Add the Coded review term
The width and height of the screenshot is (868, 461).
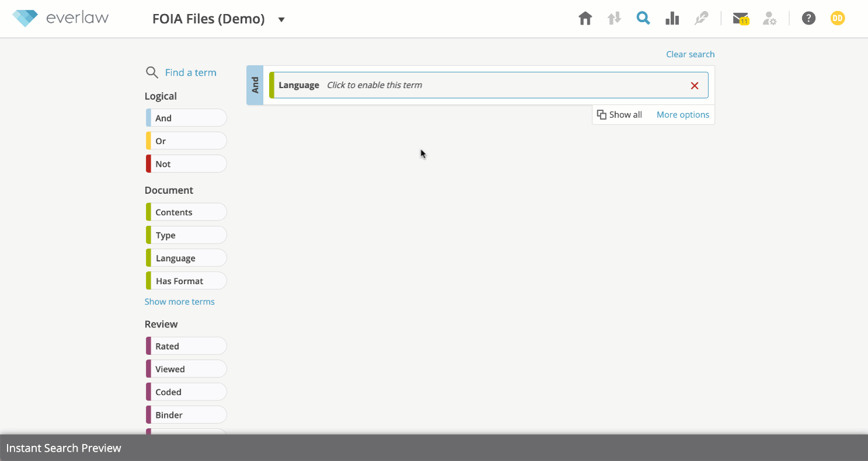pyautogui.click(x=186, y=392)
